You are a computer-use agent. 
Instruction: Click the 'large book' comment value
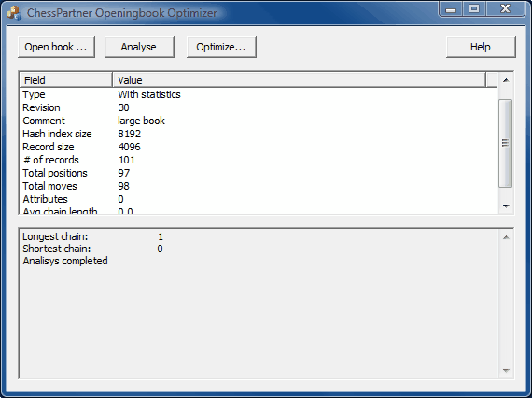(142, 121)
